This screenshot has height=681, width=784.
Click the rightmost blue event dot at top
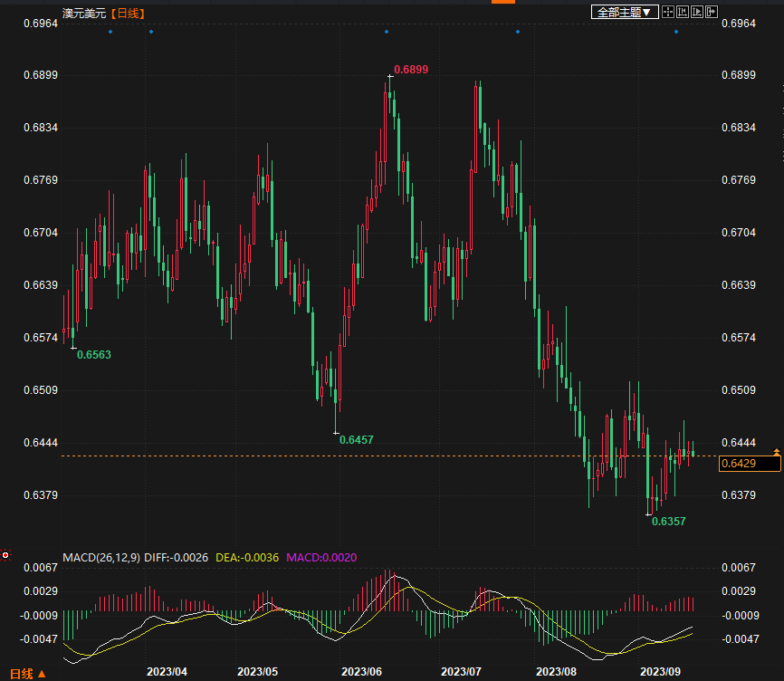coord(675,32)
